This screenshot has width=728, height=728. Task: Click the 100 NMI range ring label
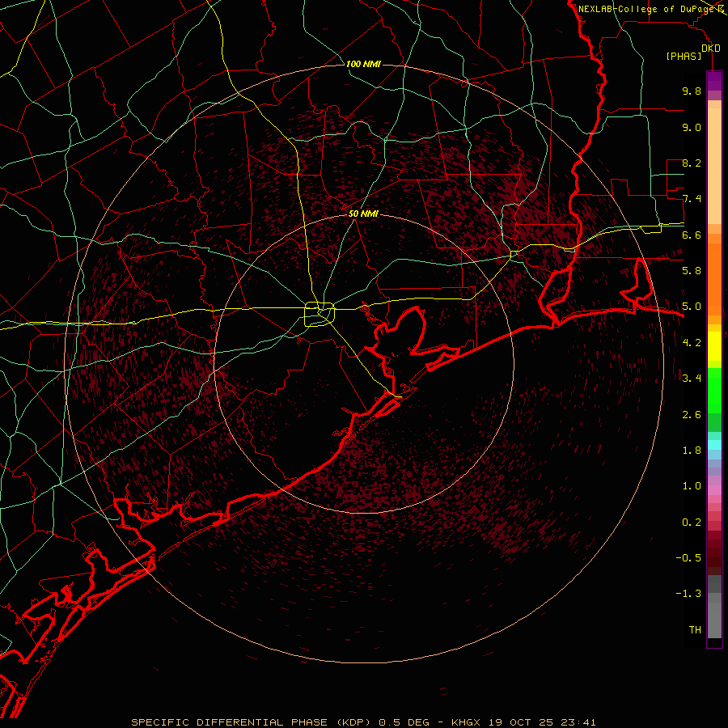tap(363, 64)
